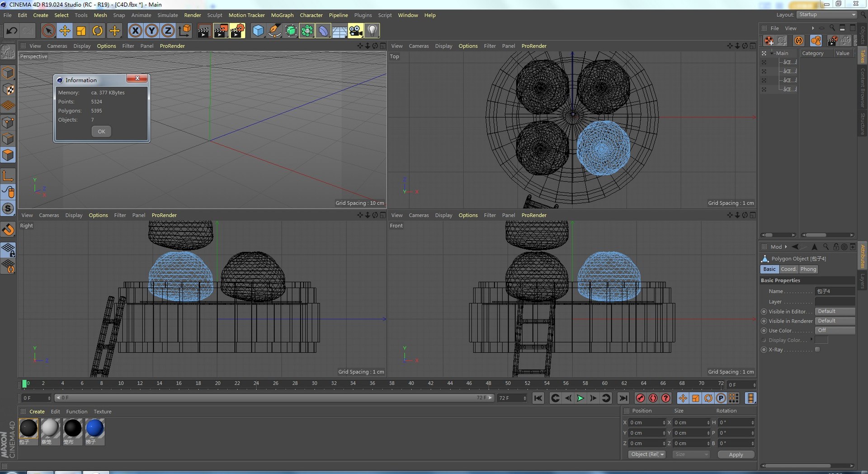Open Visible in Editor Default dropdown
This screenshot has width=868, height=474.
(x=835, y=312)
